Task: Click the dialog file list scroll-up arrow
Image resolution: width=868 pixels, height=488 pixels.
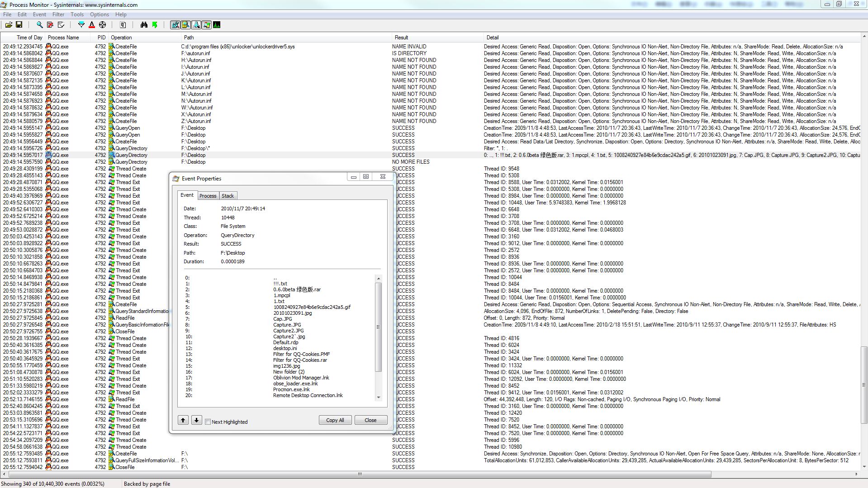Action: tap(379, 278)
